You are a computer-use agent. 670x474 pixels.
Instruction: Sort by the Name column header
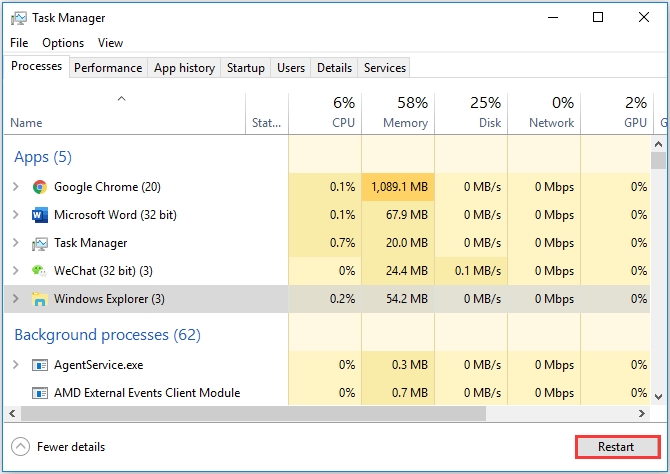[x=125, y=113]
